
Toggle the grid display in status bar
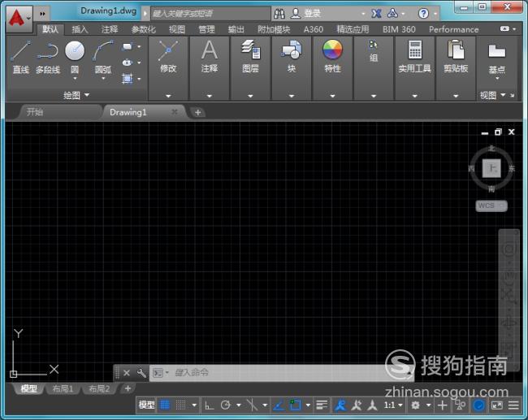click(165, 405)
